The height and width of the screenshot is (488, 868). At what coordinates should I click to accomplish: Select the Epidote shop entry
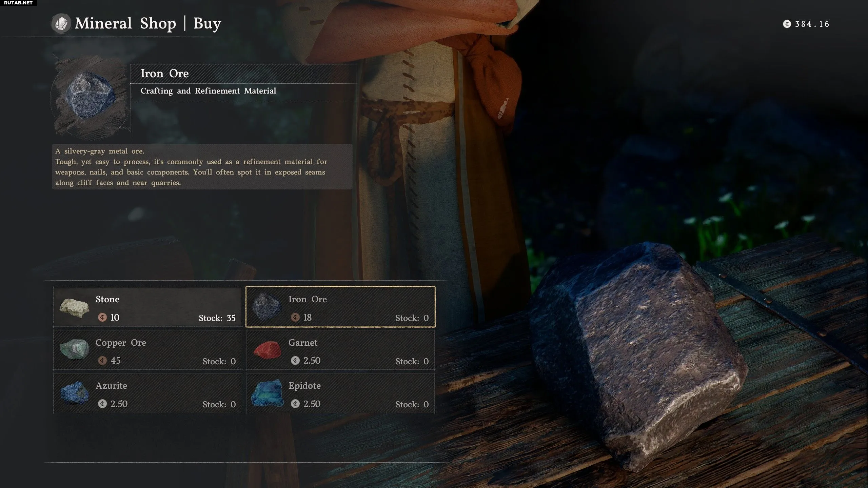tap(340, 393)
